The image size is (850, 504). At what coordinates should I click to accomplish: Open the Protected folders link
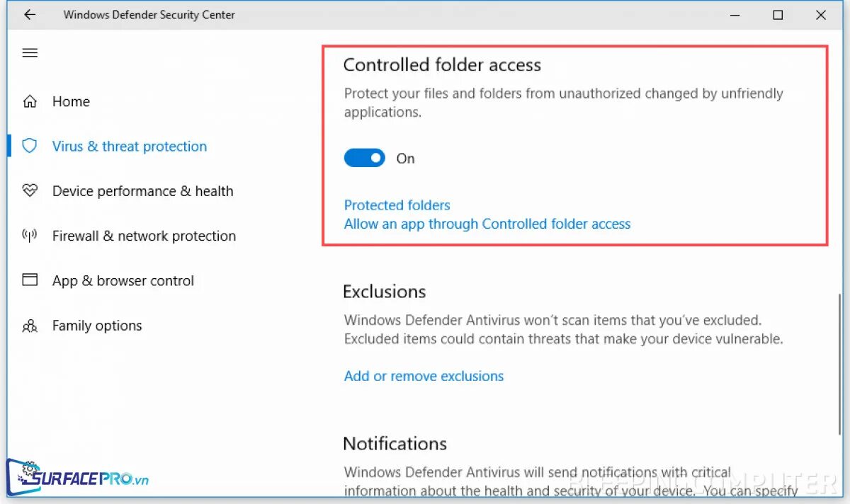click(x=397, y=205)
